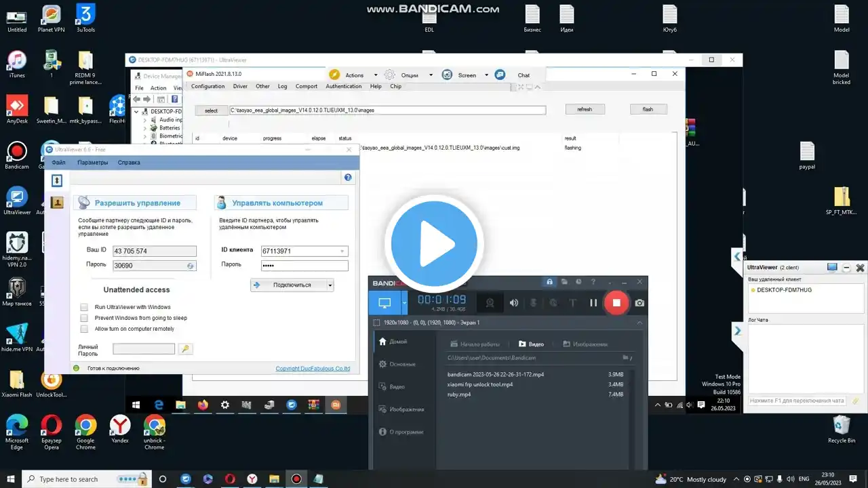
Task: Open UltraViewer Справка menu
Action: click(x=129, y=163)
